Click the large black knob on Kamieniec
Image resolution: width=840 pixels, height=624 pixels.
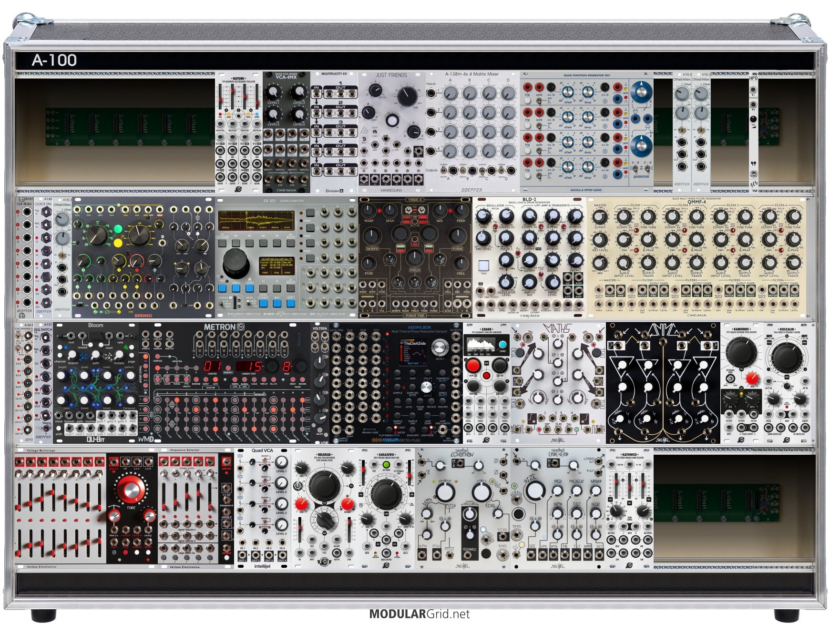pyautogui.click(x=741, y=351)
